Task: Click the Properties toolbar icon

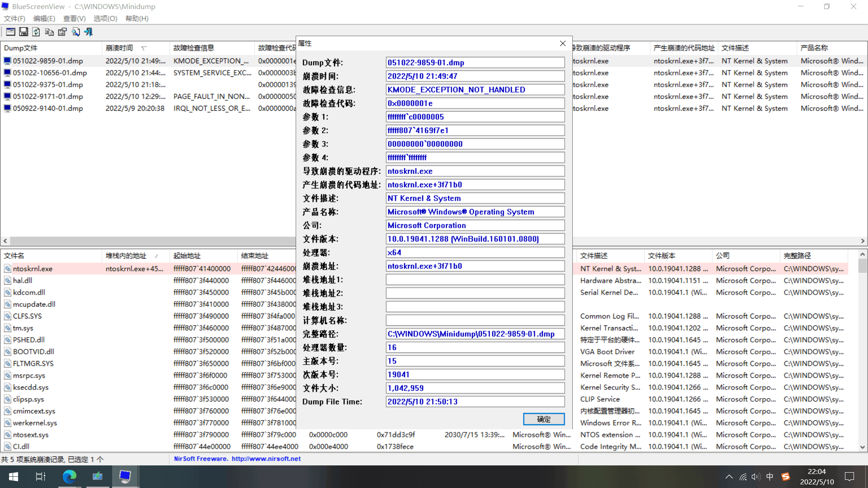Action: point(62,32)
